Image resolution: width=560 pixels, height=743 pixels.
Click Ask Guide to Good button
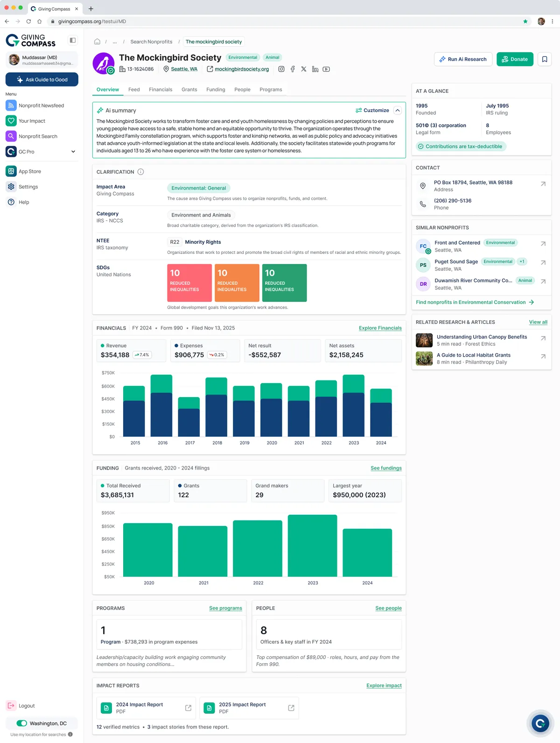point(42,80)
